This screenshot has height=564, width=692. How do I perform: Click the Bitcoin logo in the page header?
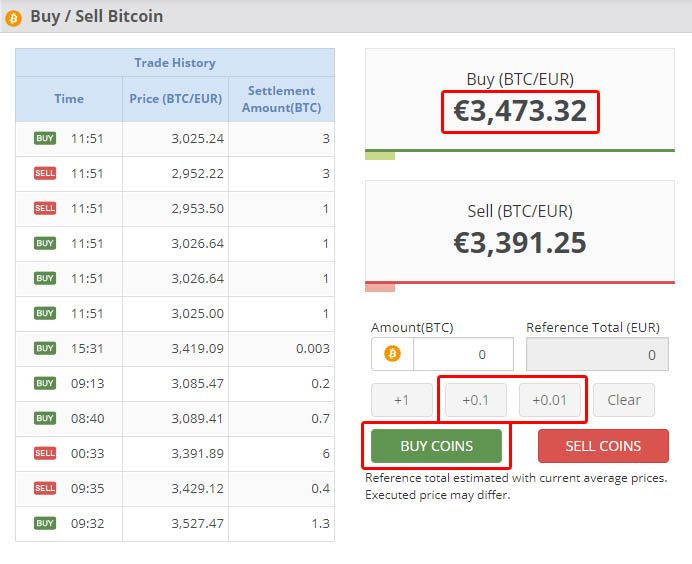[x=13, y=18]
